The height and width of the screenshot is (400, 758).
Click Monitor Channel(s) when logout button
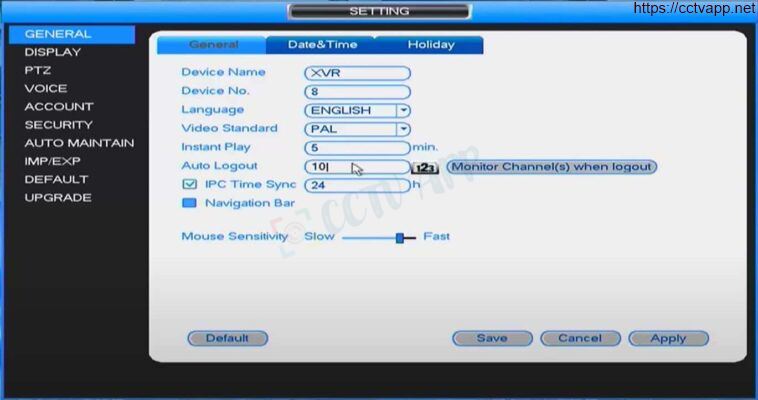[551, 167]
